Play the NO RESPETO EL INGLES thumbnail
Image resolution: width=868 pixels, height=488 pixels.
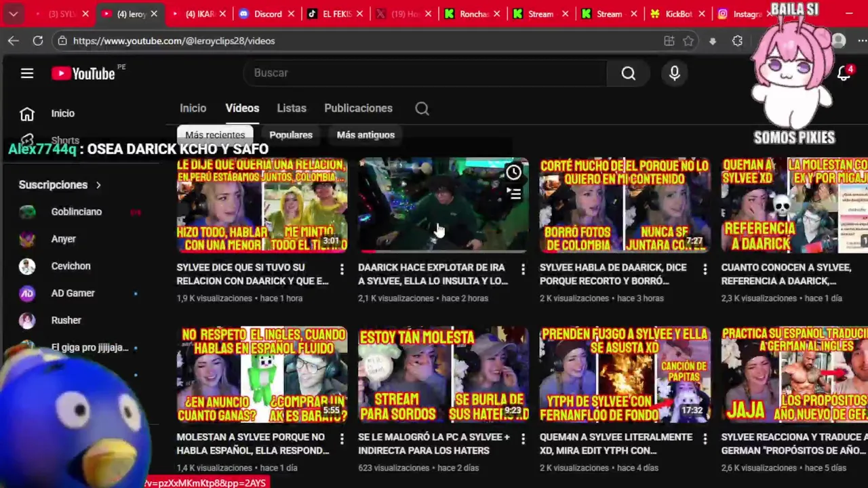click(262, 374)
